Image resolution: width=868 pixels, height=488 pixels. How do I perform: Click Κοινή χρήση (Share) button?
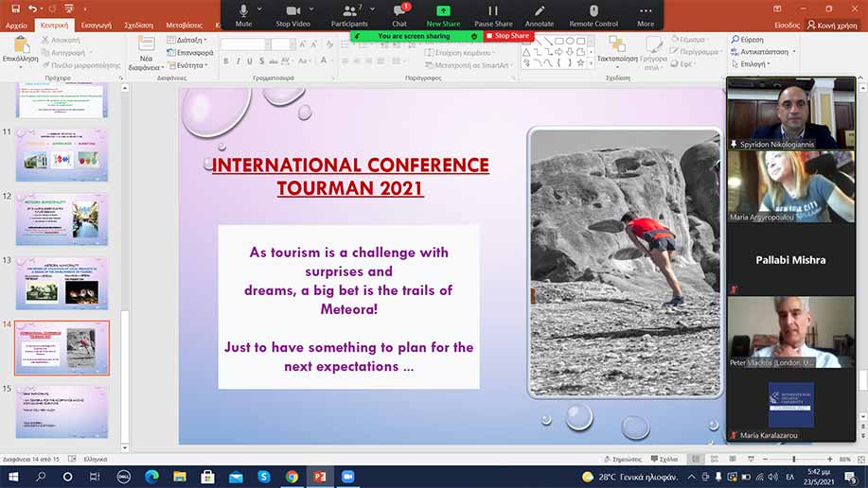tap(832, 25)
